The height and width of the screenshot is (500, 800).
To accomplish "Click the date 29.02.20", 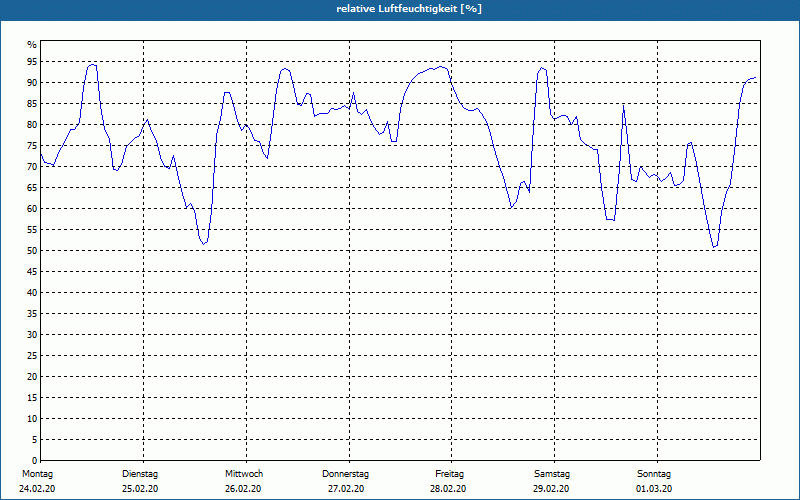I will (x=551, y=489).
